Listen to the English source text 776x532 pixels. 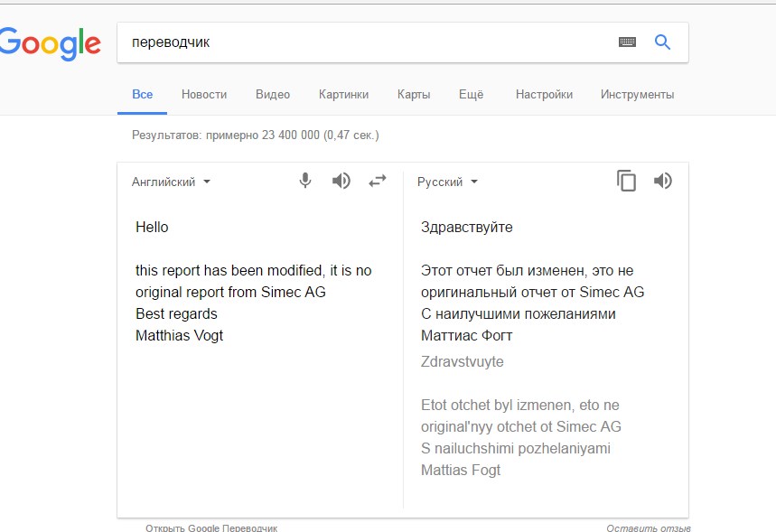(x=341, y=181)
